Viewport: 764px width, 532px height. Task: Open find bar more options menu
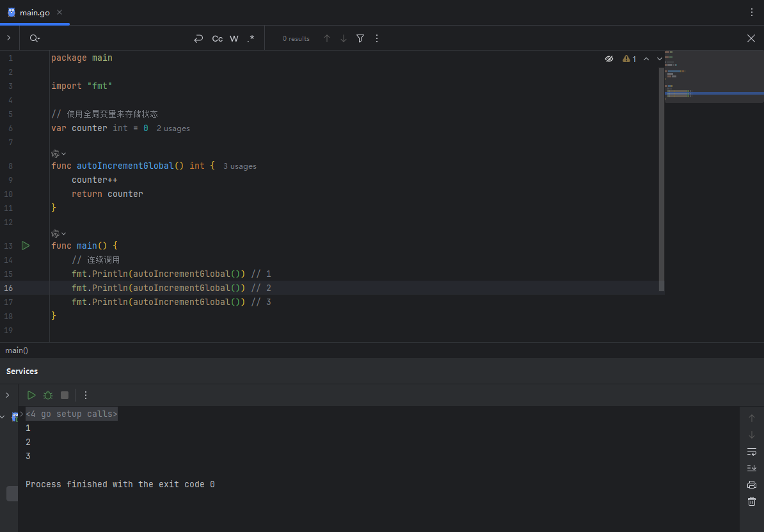coord(377,38)
